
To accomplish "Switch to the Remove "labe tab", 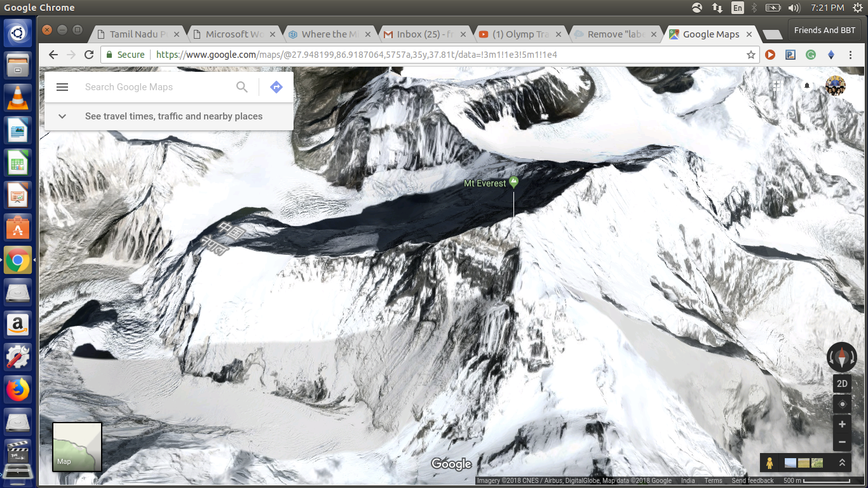I will [615, 34].
